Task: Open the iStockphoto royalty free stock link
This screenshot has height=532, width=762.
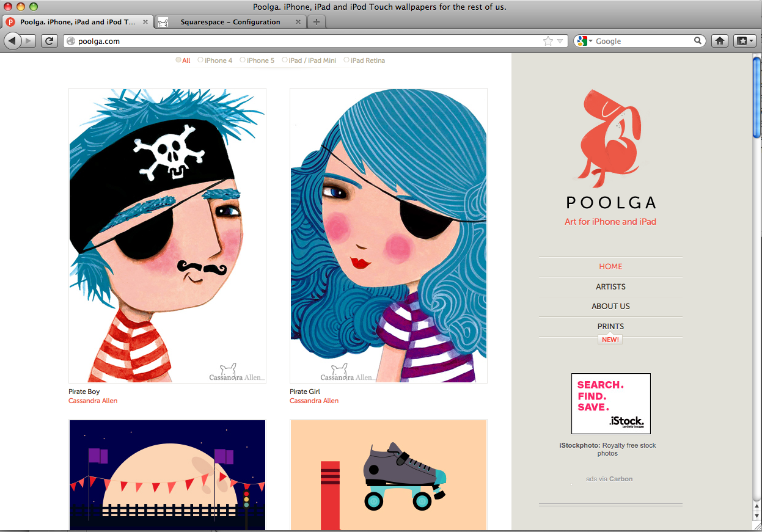Action: click(x=607, y=450)
